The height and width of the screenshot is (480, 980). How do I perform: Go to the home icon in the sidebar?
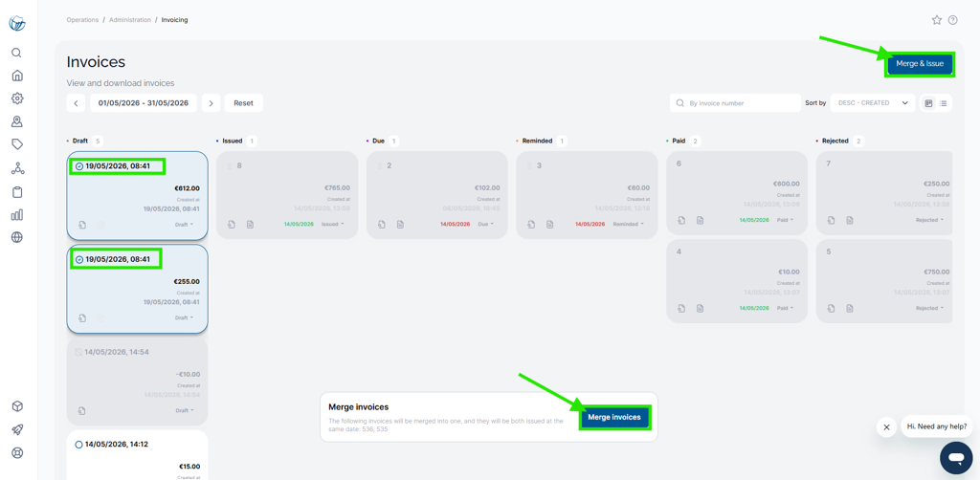[17, 76]
